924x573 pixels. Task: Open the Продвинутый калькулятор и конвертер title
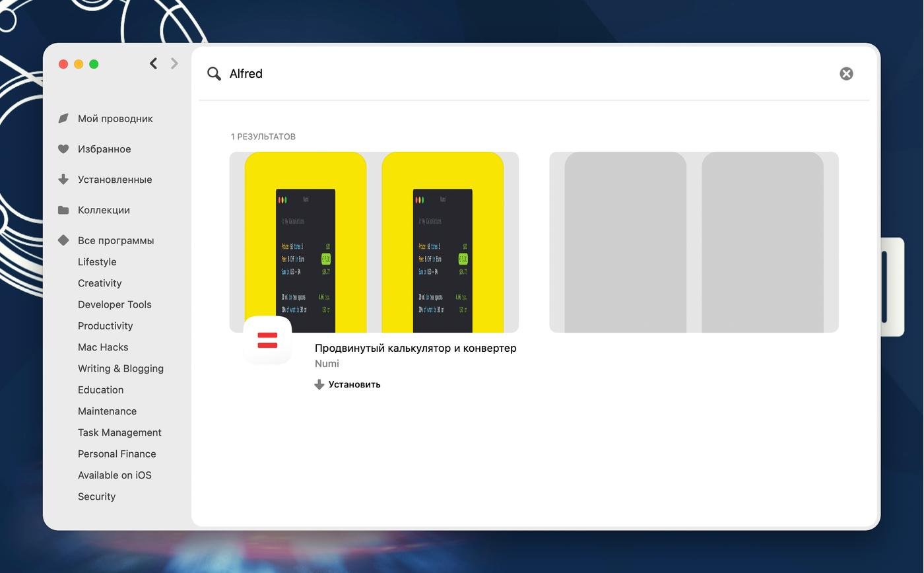415,348
